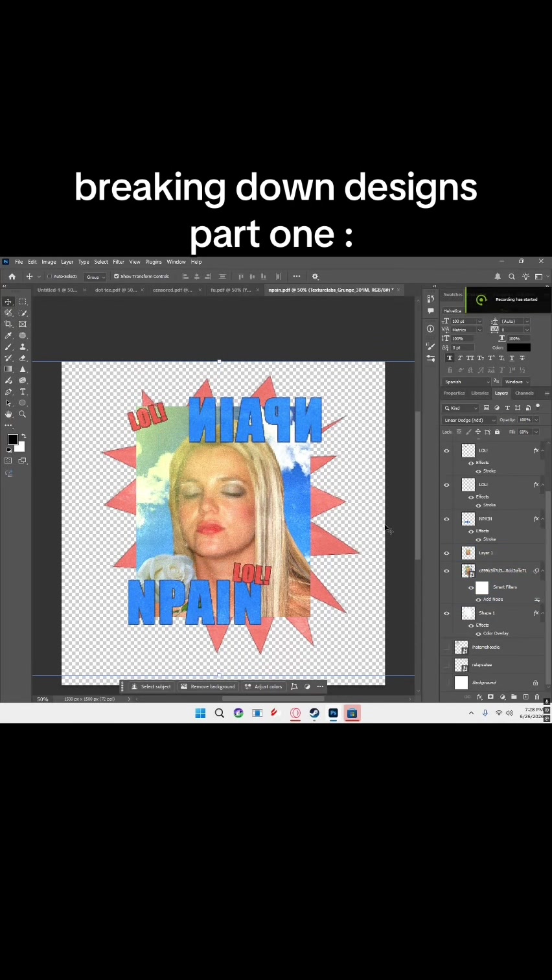Image resolution: width=552 pixels, height=980 pixels.
Task: Switch to the Channels tab
Action: (524, 393)
